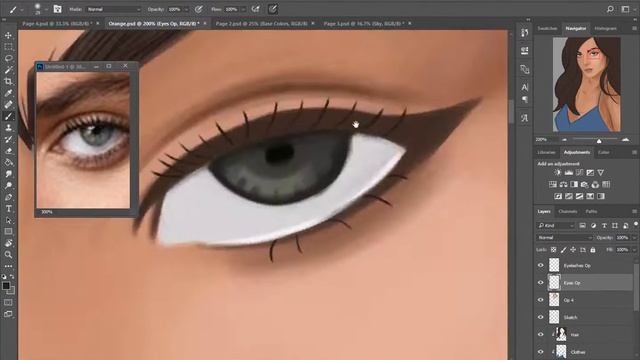
Task: Toggle pressure for opacity button
Action: tap(198, 9)
